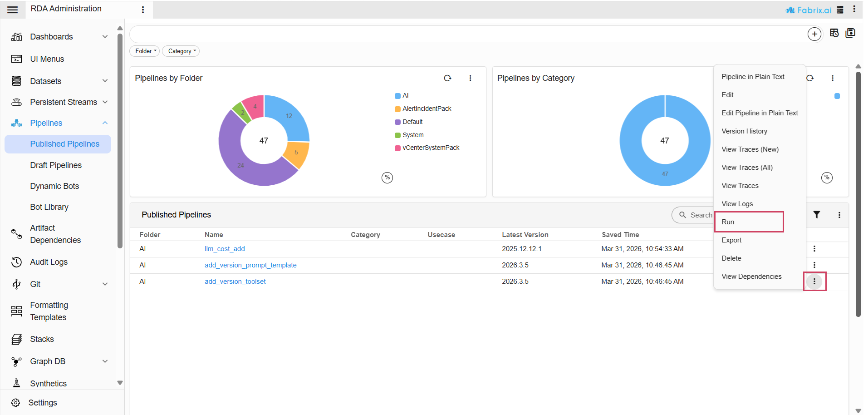Choose Version History in context menu
The height and width of the screenshot is (415, 868).
pos(744,131)
